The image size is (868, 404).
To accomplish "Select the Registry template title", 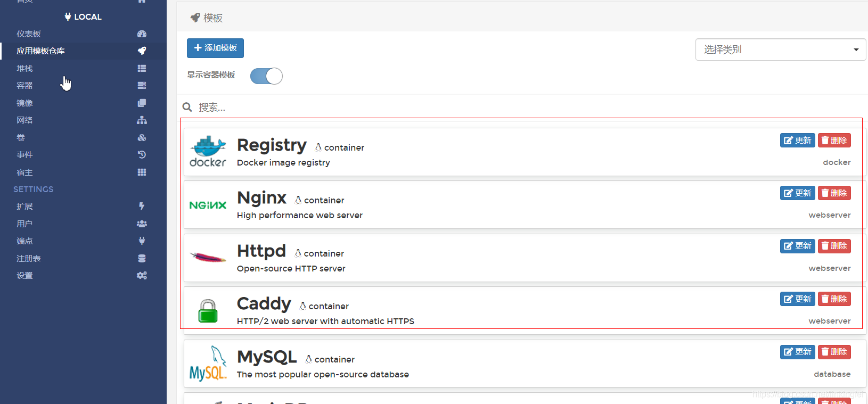I will point(272,145).
